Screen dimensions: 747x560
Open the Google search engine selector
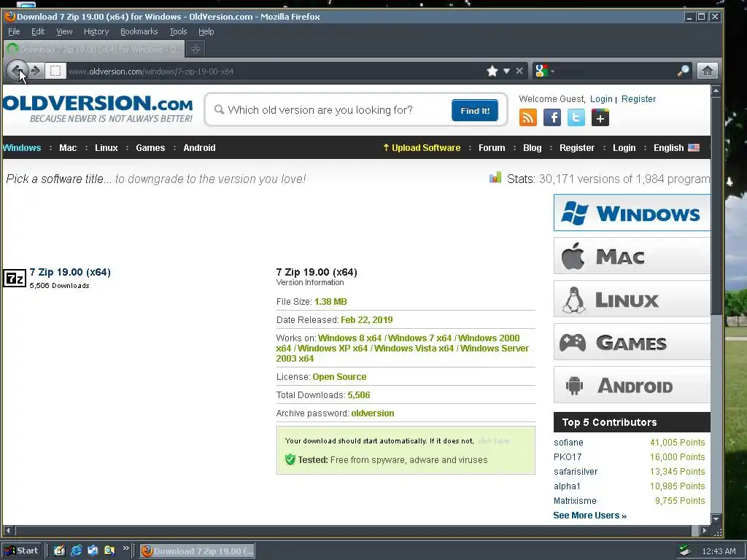coord(544,71)
